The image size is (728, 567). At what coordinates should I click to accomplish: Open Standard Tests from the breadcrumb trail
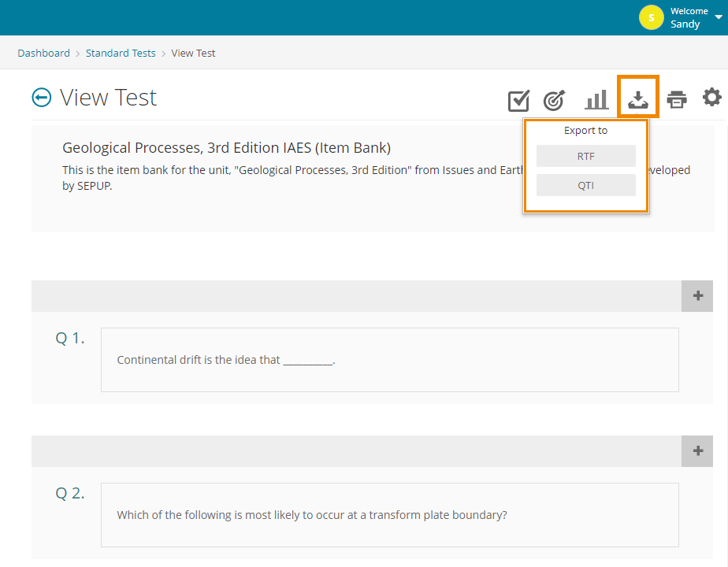pos(121,53)
